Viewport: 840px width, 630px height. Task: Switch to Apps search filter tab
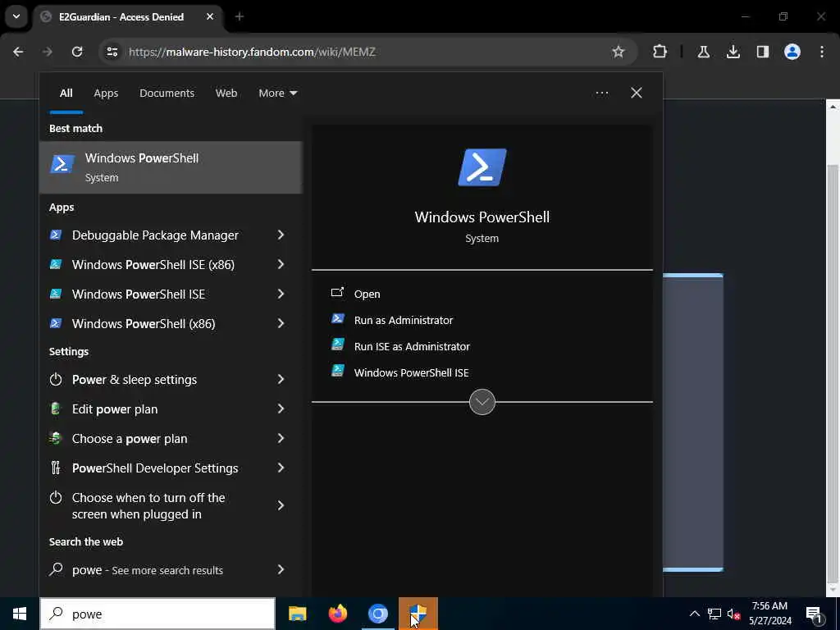(x=106, y=94)
